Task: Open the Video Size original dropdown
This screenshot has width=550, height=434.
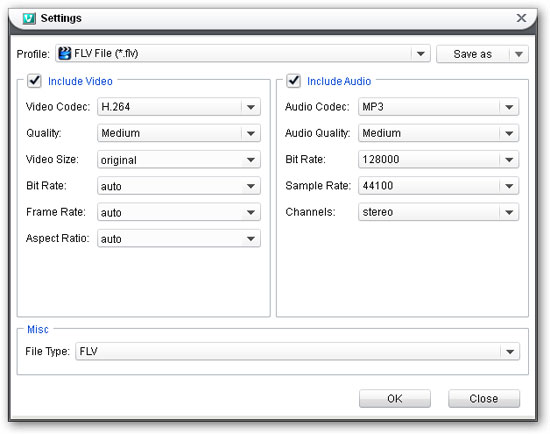Action: pos(179,160)
